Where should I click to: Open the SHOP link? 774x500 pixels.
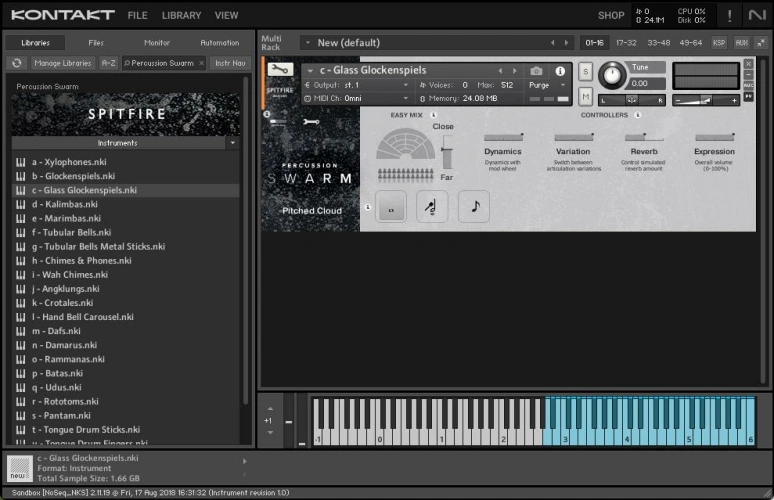point(610,15)
